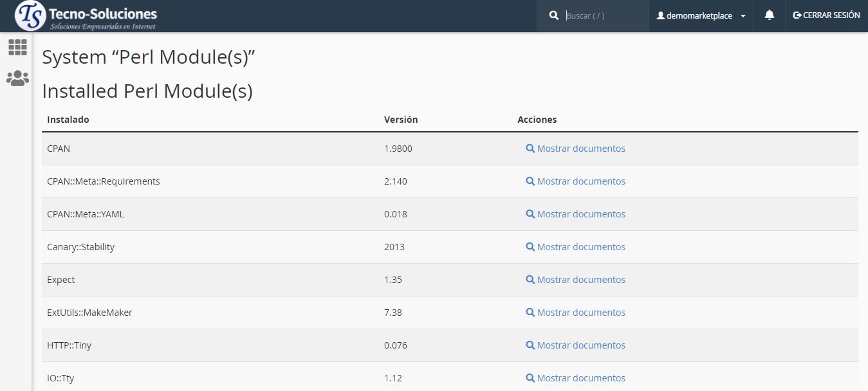Focus the Buscar search input field
Image resolution: width=868 pixels, height=391 pixels.
point(604,15)
